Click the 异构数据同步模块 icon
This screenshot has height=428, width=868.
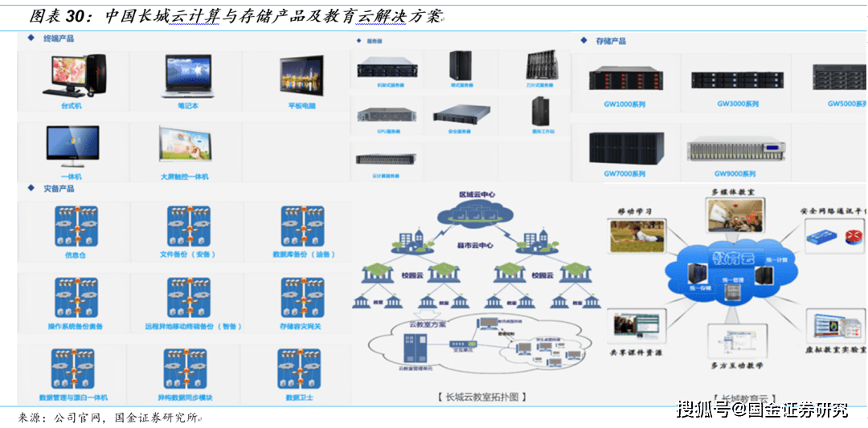pyautogui.click(x=186, y=369)
